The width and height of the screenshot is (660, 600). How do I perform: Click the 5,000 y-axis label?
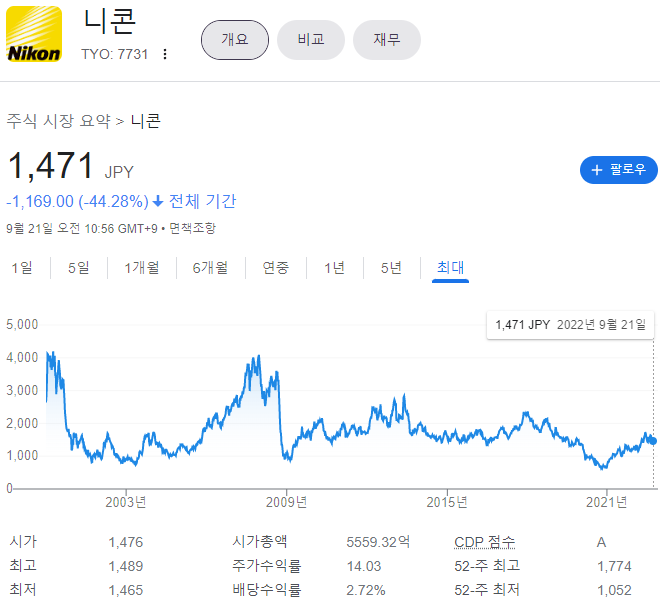point(22,325)
